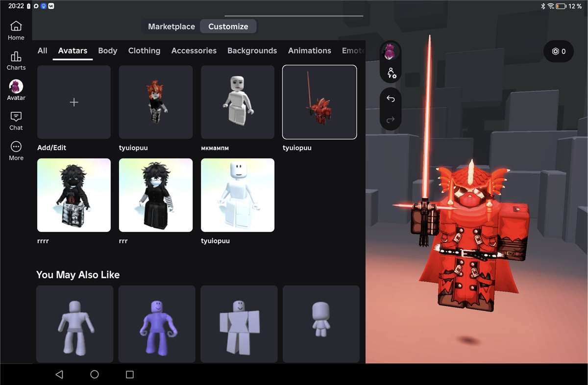Switch to the Customize tab

(x=228, y=26)
